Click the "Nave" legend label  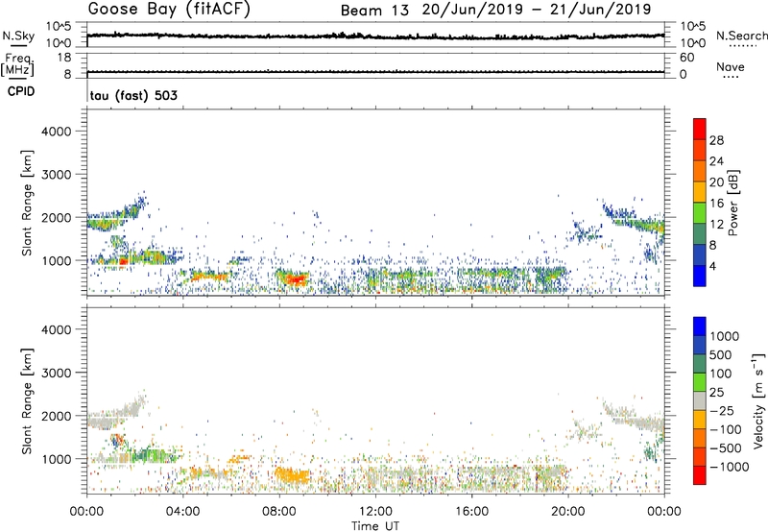point(731,67)
